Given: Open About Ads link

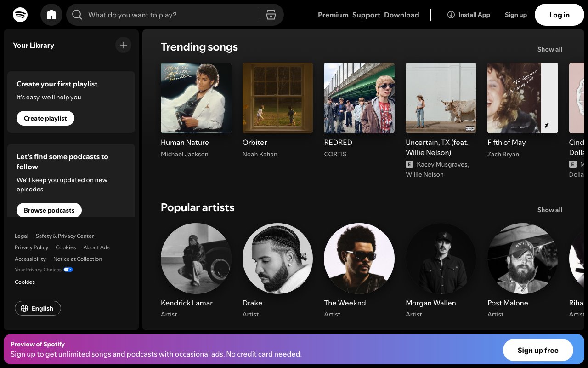Looking at the screenshot, I should coord(96,247).
